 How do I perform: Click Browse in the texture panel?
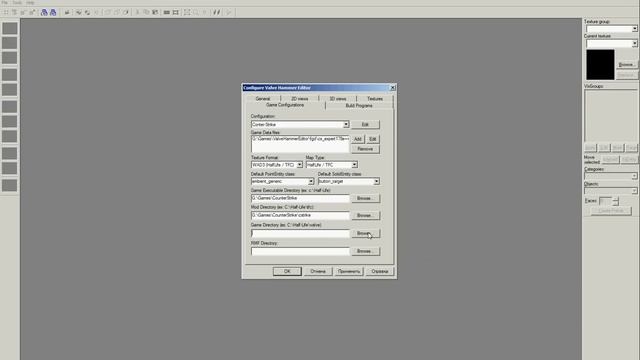(x=627, y=64)
